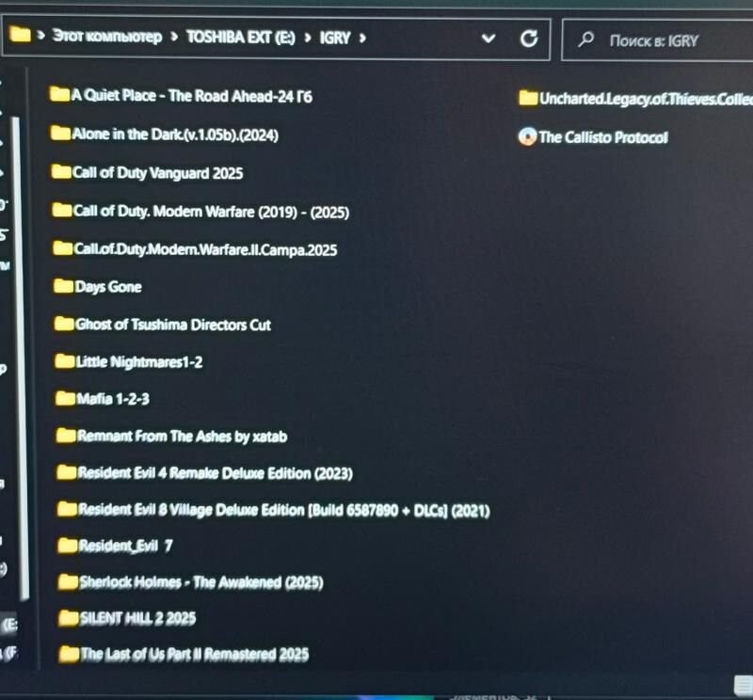
Task: Select the A Quiet Place folder icon
Action: click(59, 94)
